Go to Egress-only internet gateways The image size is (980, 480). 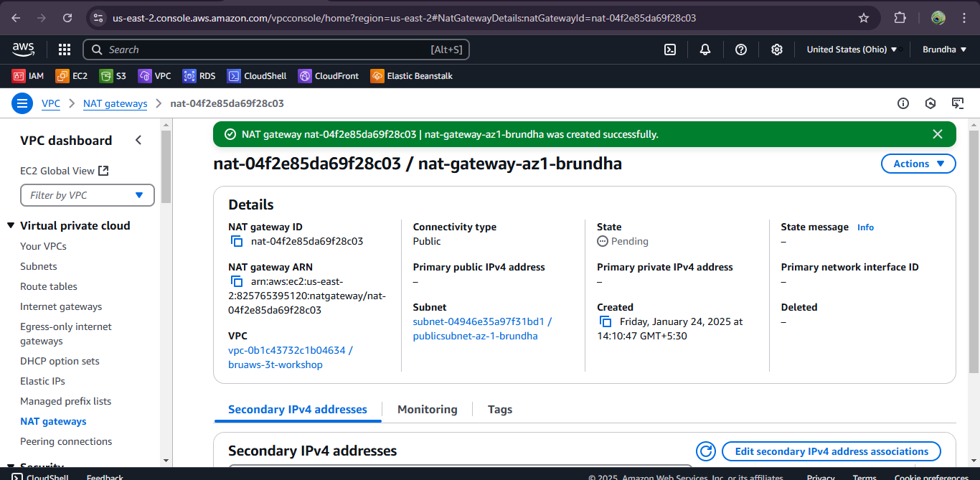[66, 334]
